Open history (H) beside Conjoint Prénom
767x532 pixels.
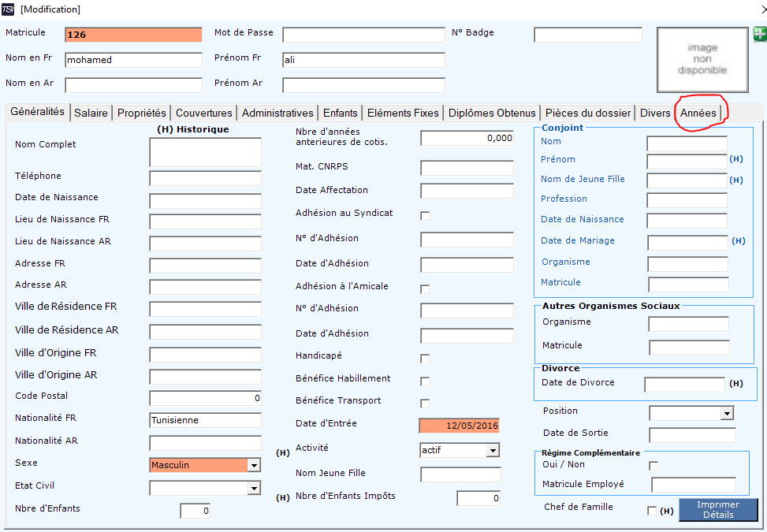pos(736,159)
